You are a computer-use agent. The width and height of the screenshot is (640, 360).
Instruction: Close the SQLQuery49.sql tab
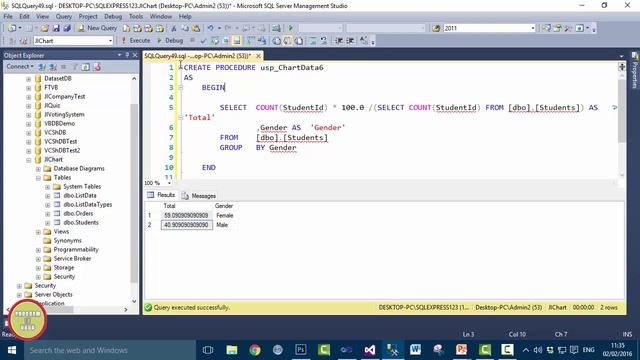tap(258, 56)
